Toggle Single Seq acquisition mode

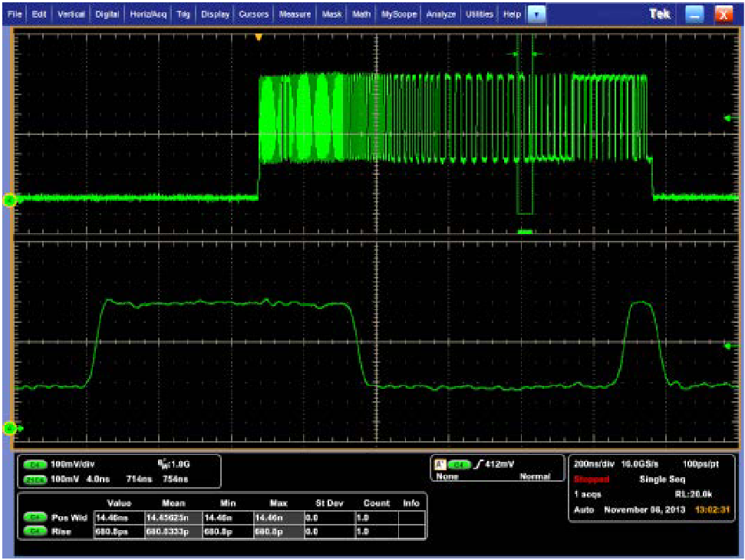click(663, 479)
